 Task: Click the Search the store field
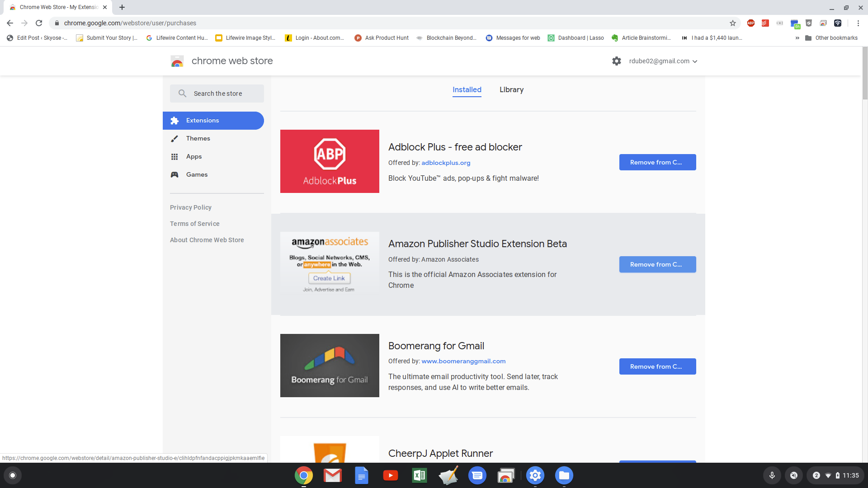point(217,94)
